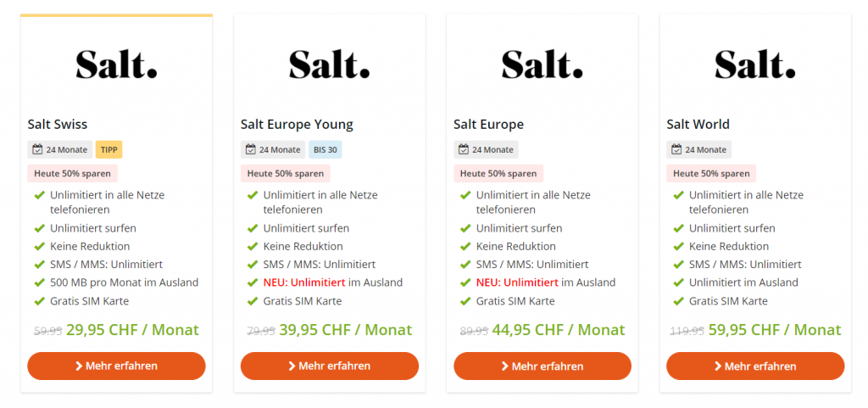Click calendar icon on Salt World 24 Monate badge
This screenshot has height=408, width=868.
click(676, 150)
